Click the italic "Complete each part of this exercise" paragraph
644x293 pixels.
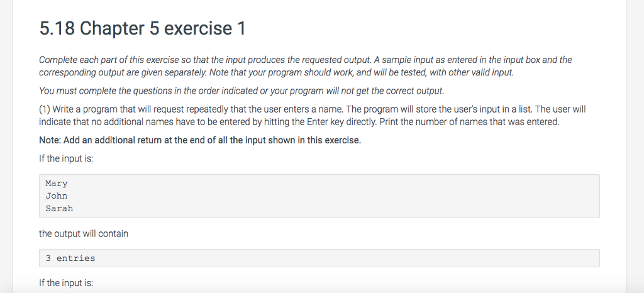pos(306,66)
